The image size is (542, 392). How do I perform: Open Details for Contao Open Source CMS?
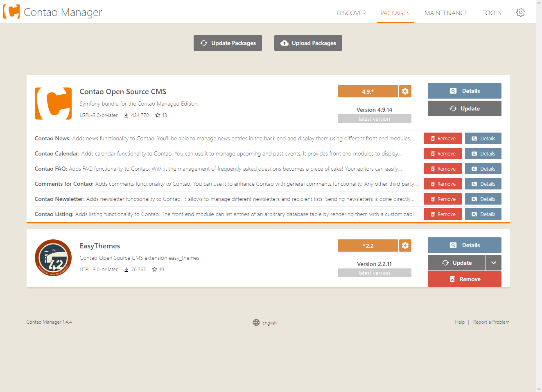(465, 91)
